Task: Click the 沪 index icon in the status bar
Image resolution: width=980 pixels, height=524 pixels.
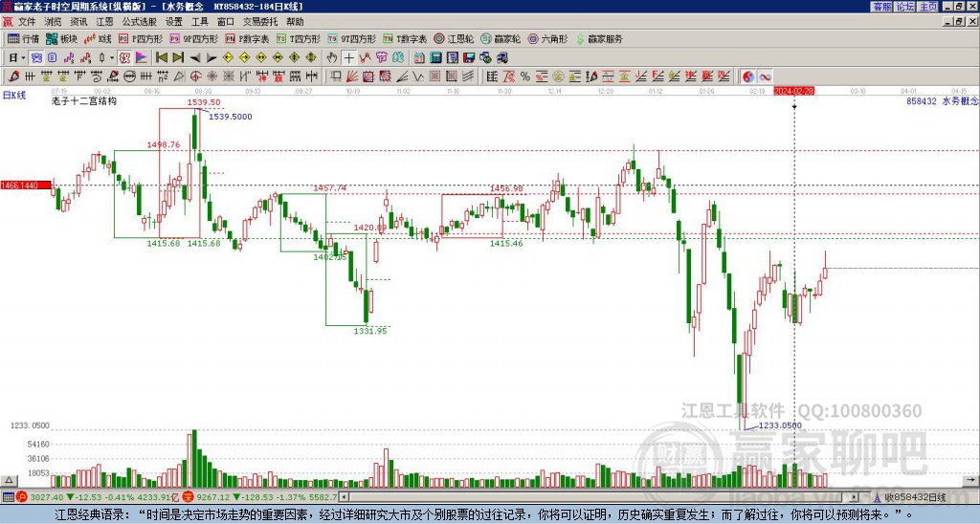Action: pos(22,497)
